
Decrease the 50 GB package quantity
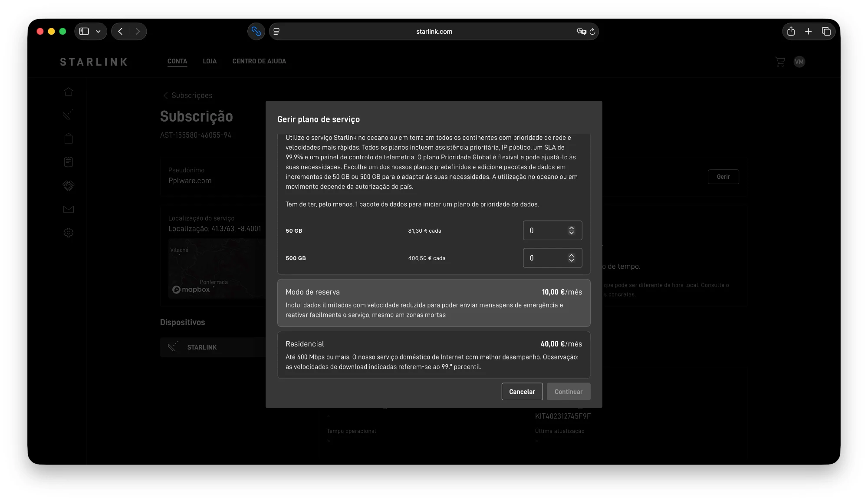click(572, 233)
